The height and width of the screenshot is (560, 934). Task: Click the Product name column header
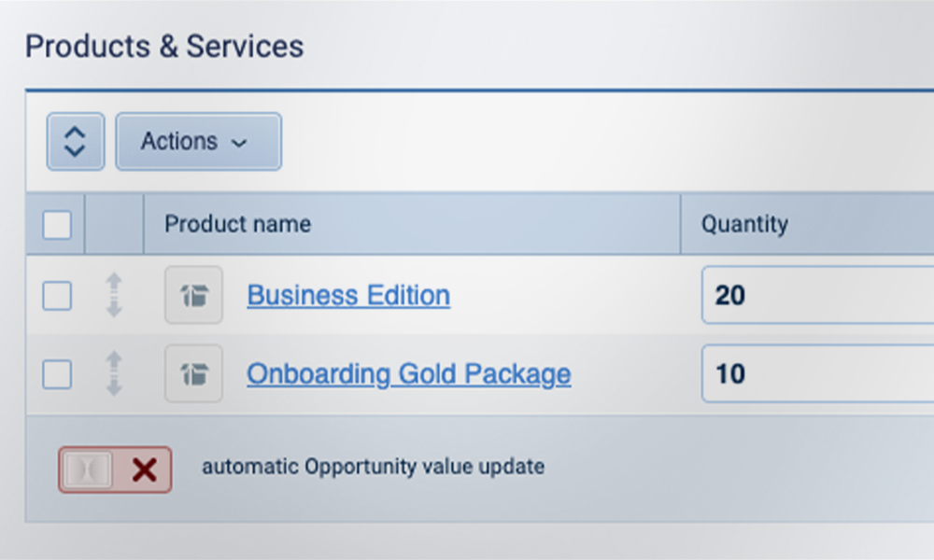[x=237, y=224]
